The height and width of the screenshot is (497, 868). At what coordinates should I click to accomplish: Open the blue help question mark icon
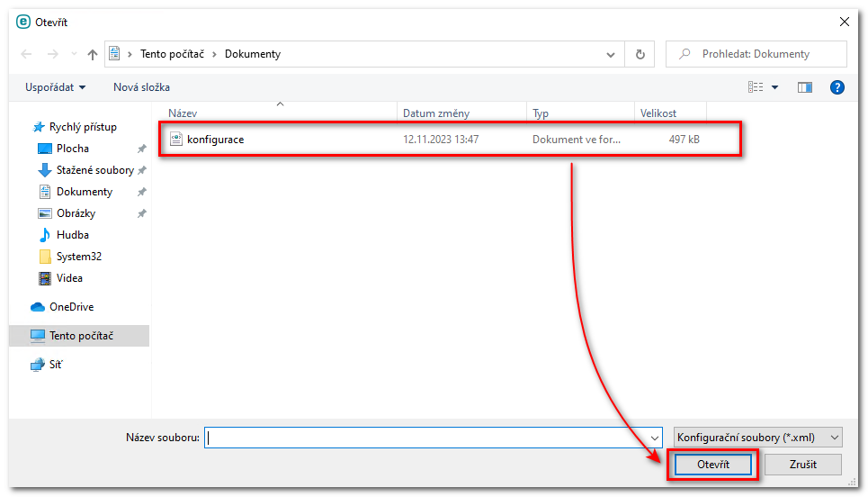tap(837, 87)
